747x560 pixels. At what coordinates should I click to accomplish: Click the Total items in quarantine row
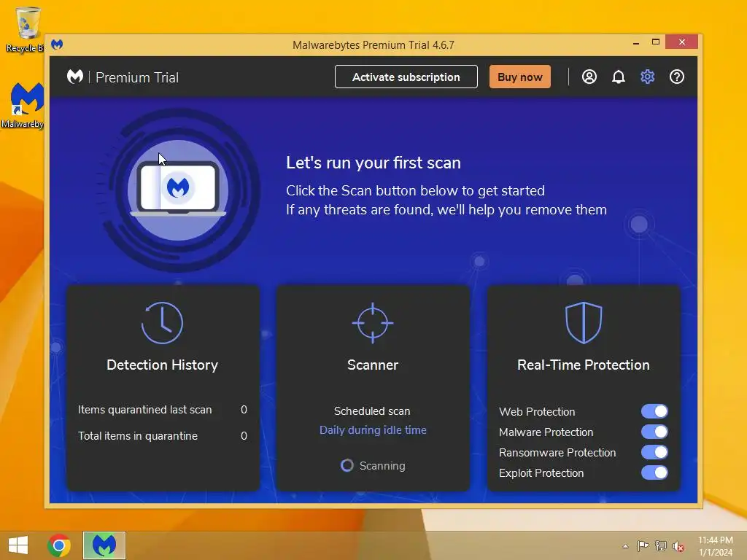(x=163, y=436)
